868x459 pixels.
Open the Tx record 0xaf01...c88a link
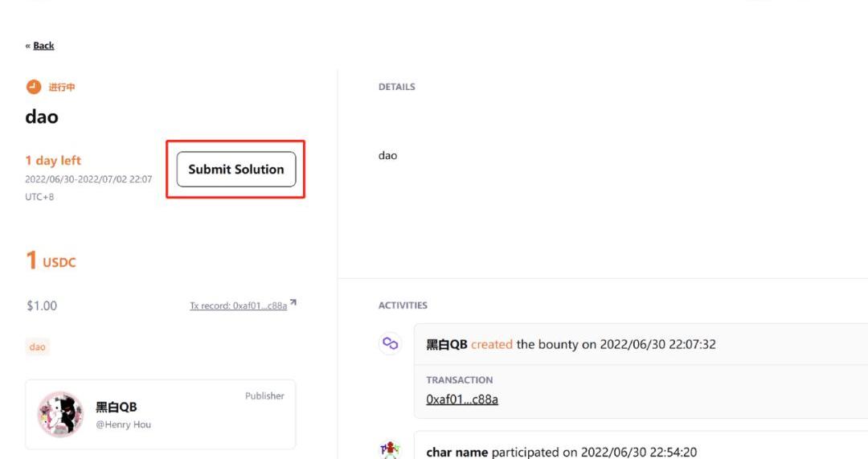[238, 305]
